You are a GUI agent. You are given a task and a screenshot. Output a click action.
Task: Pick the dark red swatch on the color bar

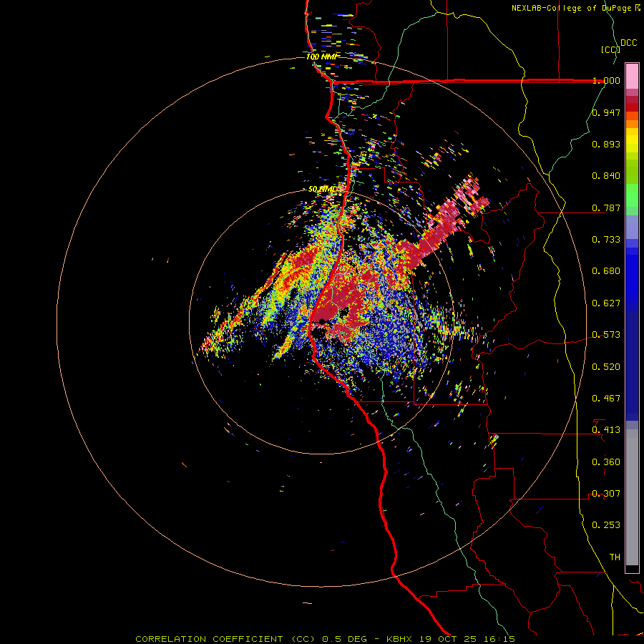(632, 107)
